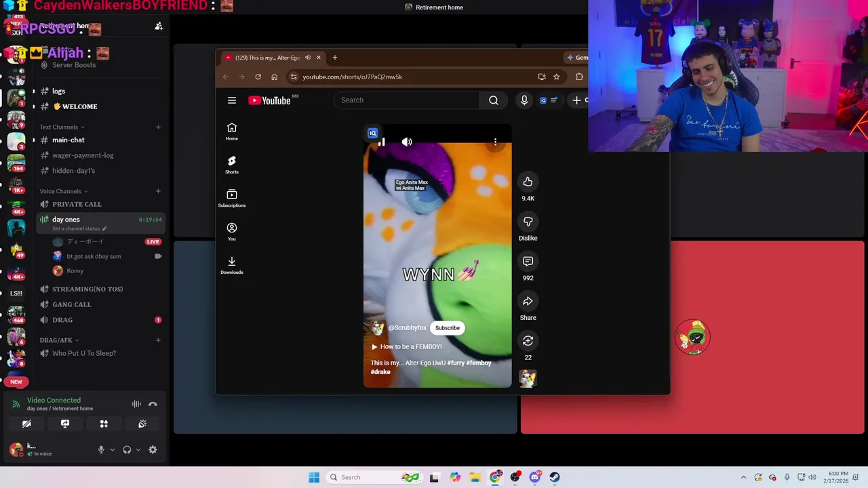This screenshot has width=868, height=488.
Task: Open Discord user settings gear
Action: [153, 449]
